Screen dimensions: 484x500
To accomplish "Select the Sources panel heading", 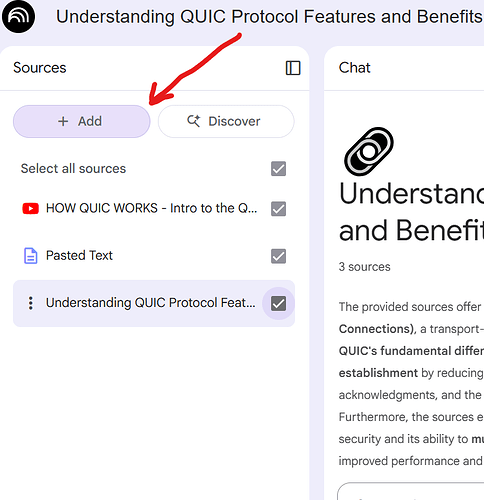I will tap(40, 68).
